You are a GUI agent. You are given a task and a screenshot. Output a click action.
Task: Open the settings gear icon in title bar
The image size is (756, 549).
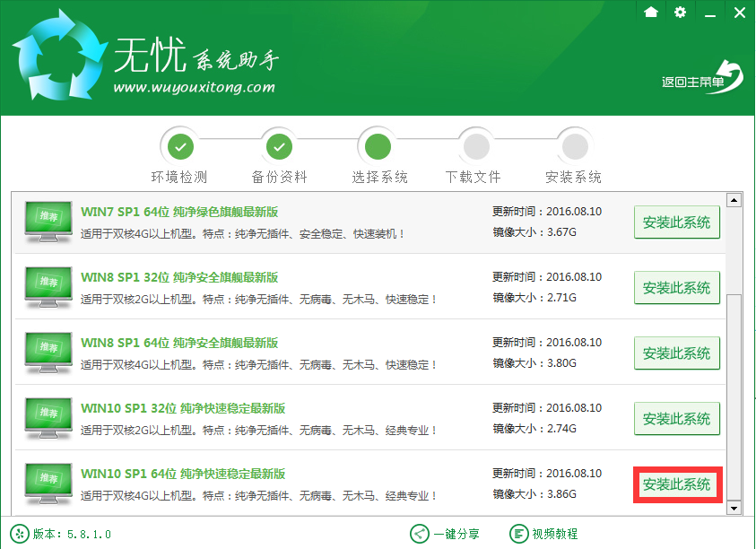680,13
